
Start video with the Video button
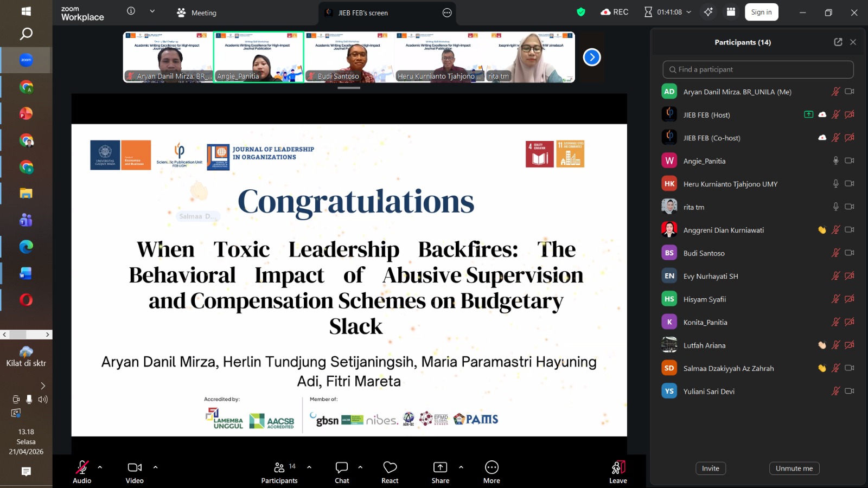tap(135, 472)
